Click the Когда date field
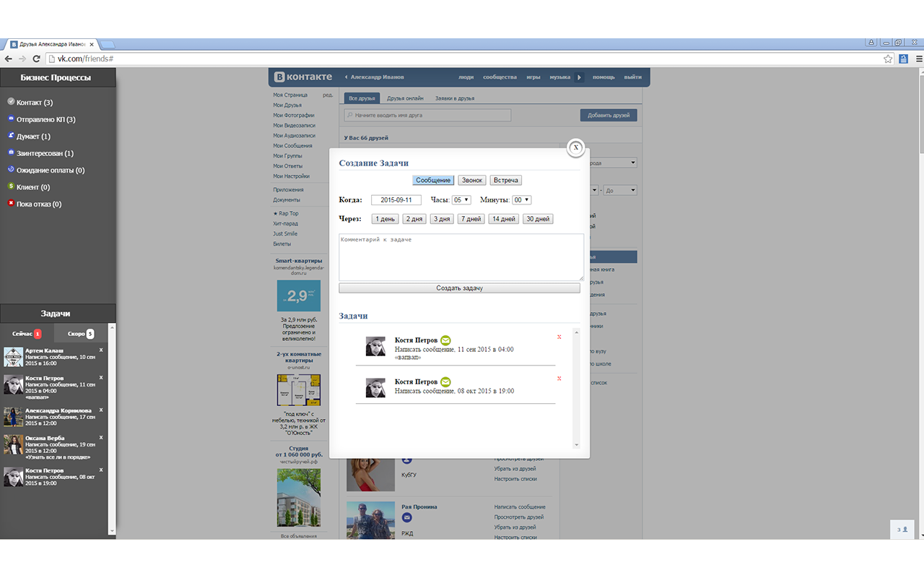924x578 pixels. pos(396,200)
